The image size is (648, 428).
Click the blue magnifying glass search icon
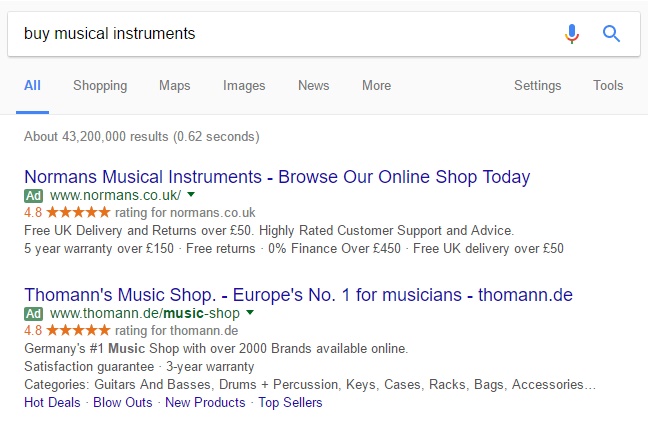[x=611, y=34]
